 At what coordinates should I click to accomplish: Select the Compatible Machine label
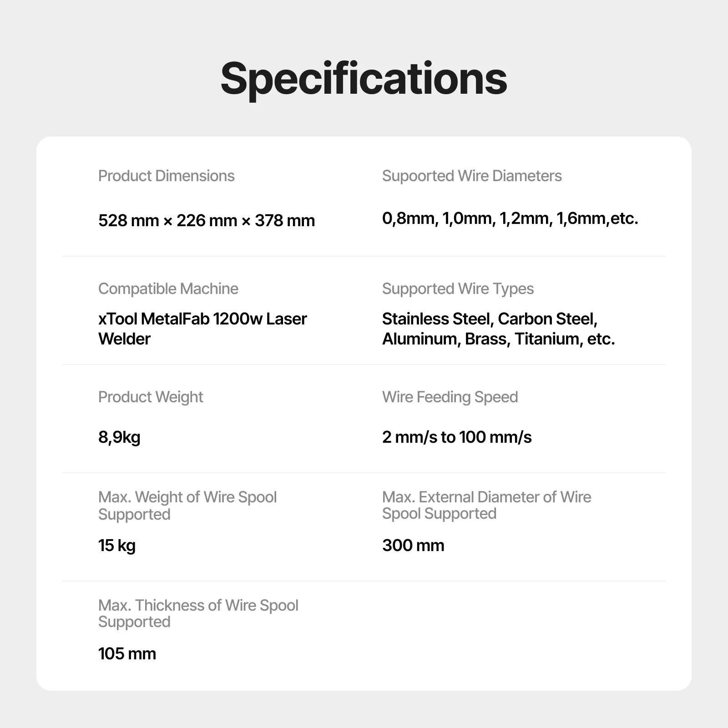pos(168,289)
